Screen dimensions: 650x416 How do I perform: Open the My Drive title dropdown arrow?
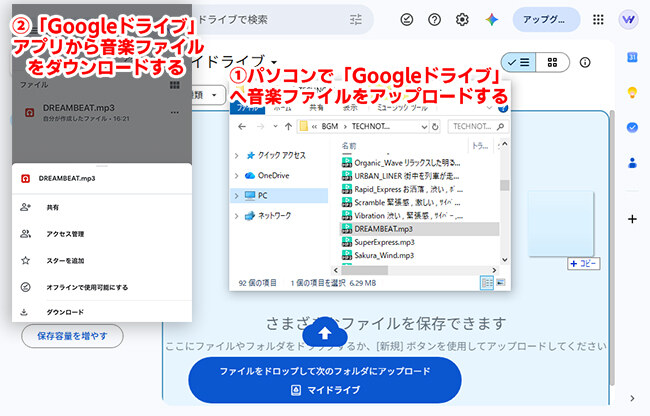click(x=273, y=63)
